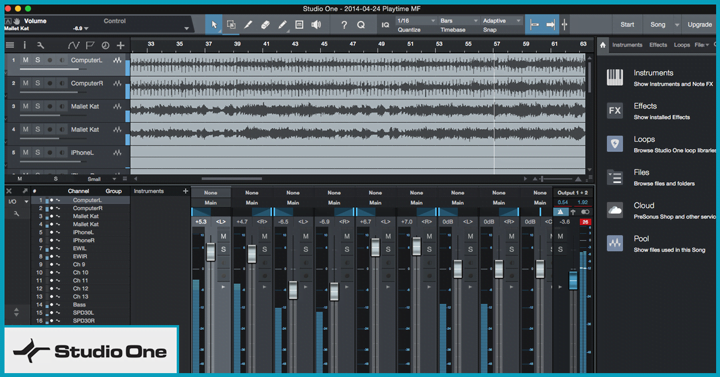720x377 pixels.
Task: Record-arm track 3 Mallet Kat
Action: click(50, 106)
